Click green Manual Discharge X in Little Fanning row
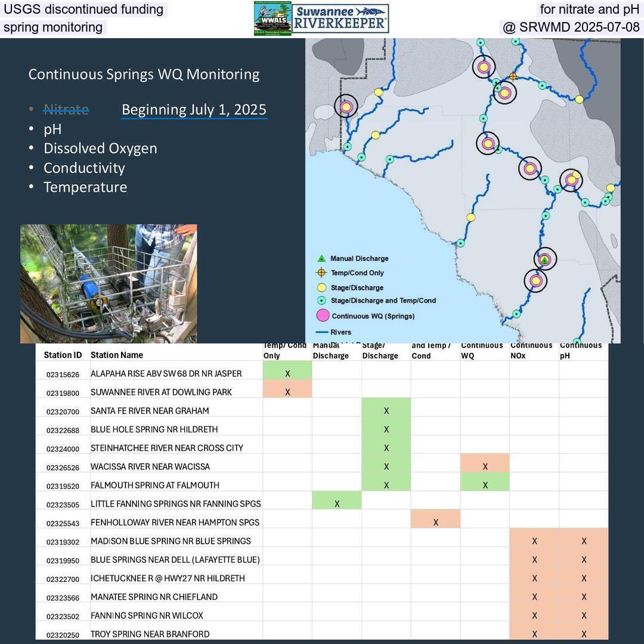 click(x=337, y=500)
